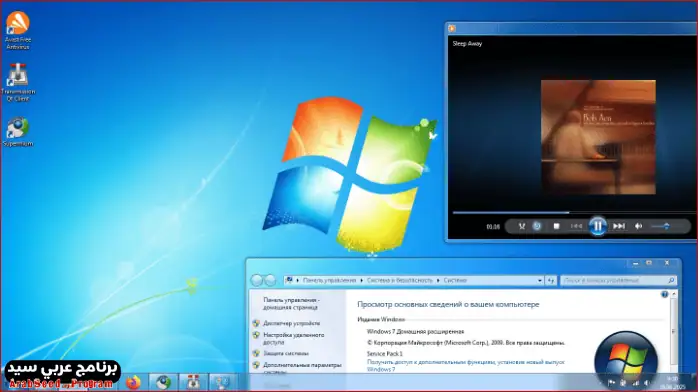Open 'Защита системы' link
The width and height of the screenshot is (698, 392).
[x=285, y=353]
